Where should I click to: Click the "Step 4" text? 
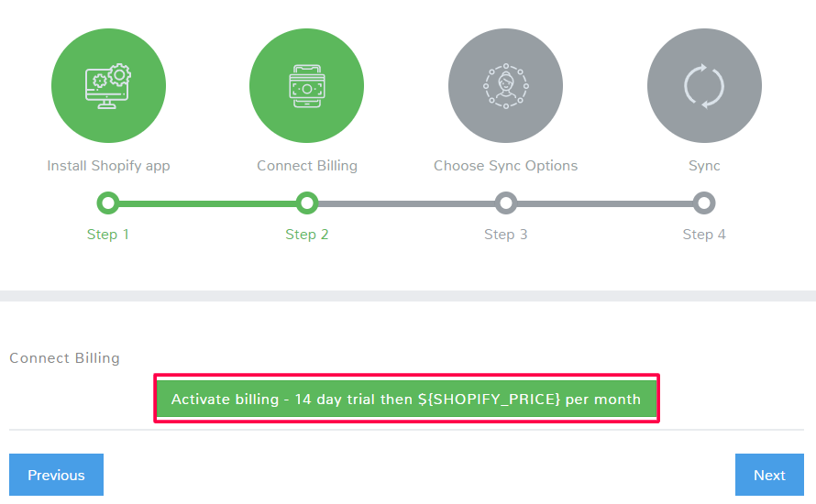tap(704, 235)
